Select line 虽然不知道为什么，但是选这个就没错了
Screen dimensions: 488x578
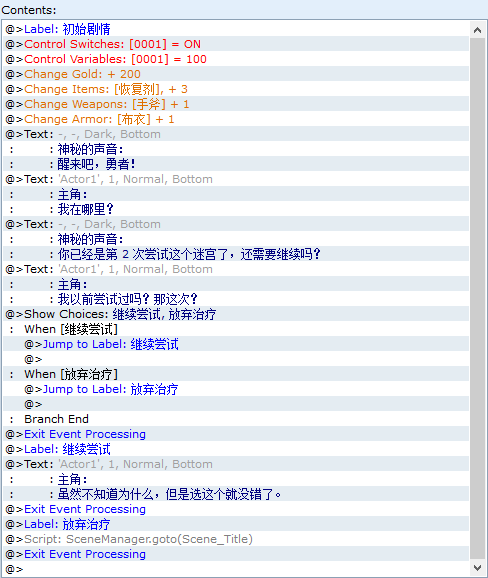click(x=236, y=494)
